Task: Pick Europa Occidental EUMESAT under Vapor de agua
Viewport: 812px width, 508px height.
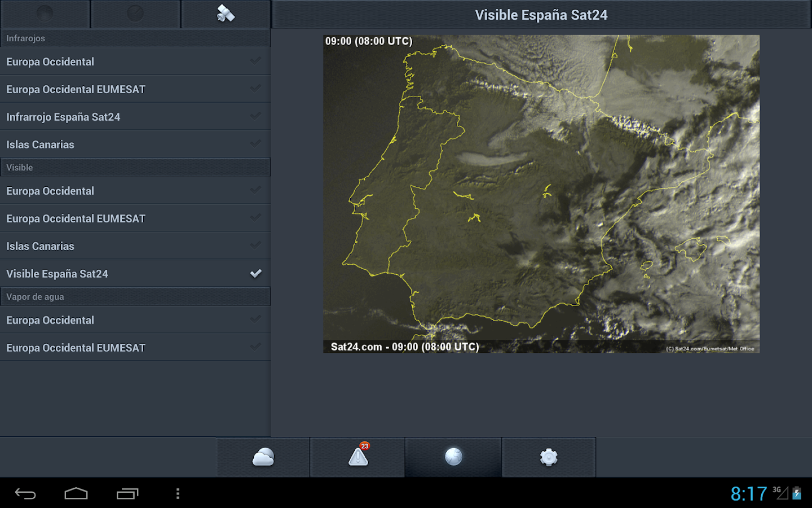Action: (135, 348)
